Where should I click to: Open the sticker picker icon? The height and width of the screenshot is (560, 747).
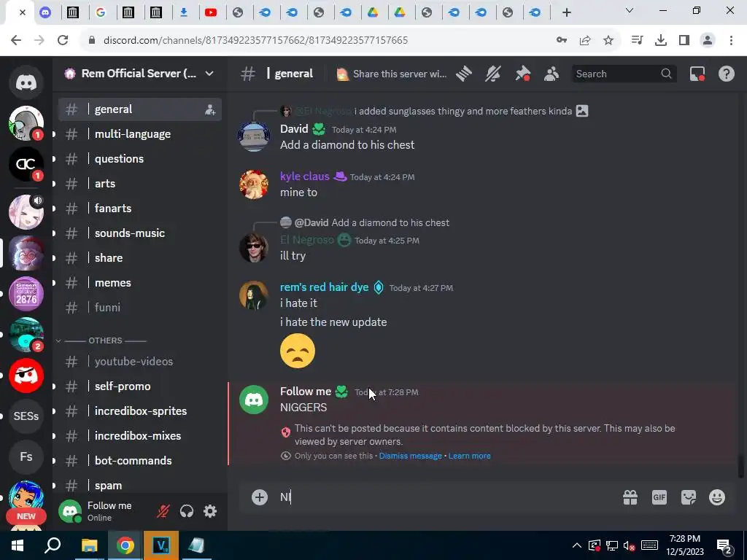(689, 497)
